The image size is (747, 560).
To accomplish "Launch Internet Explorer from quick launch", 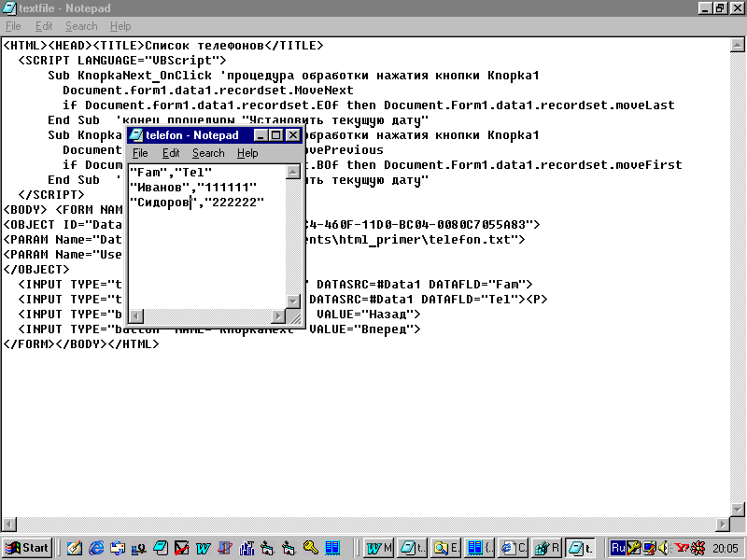I will pos(96,548).
